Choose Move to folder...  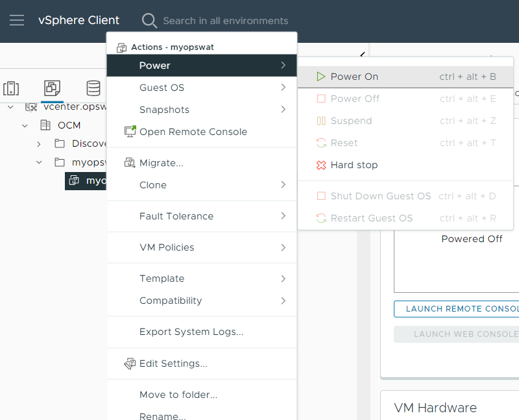click(x=202, y=395)
